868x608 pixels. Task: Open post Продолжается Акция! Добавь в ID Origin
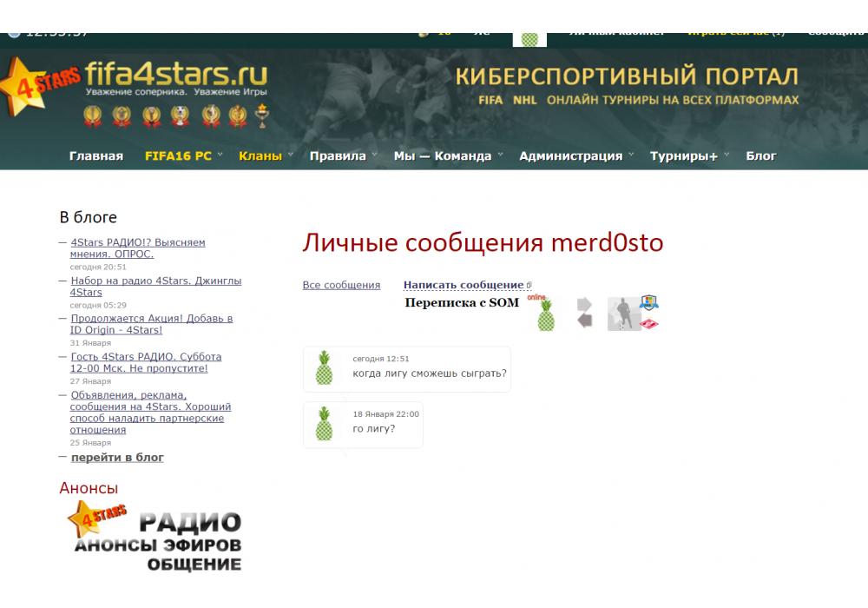click(151, 324)
